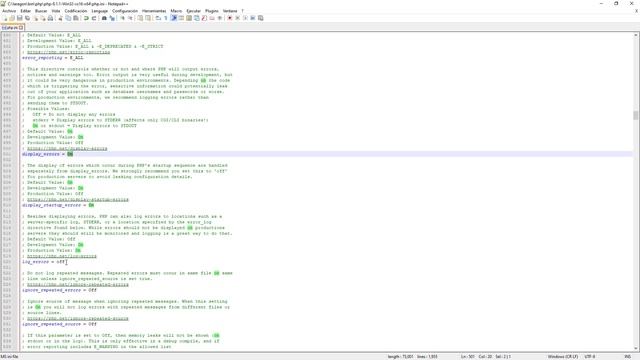The height and width of the screenshot is (360, 640).
Task: Run macro multiple times icon
Action: coord(253,18)
